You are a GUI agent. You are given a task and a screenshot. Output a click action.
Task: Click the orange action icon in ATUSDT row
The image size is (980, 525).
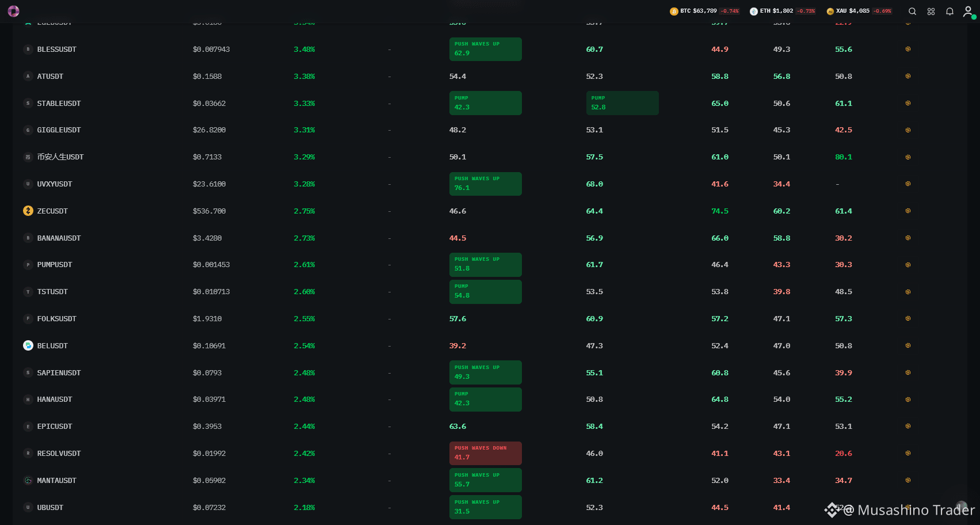[908, 76]
